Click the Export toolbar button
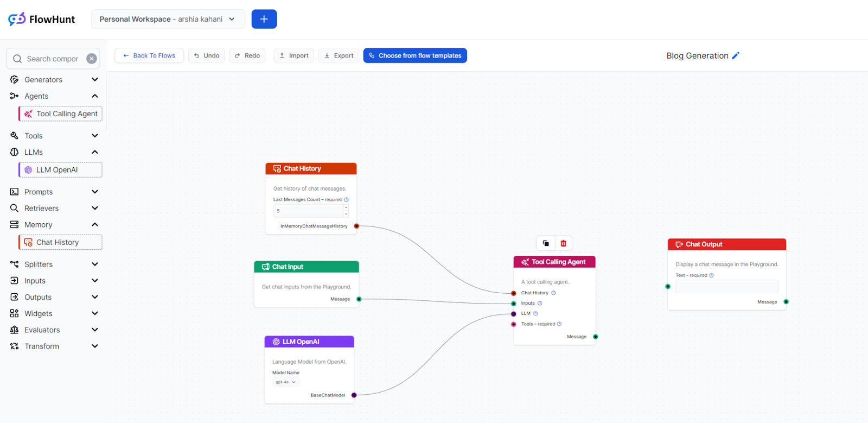Image resolution: width=868 pixels, height=423 pixels. [x=339, y=55]
